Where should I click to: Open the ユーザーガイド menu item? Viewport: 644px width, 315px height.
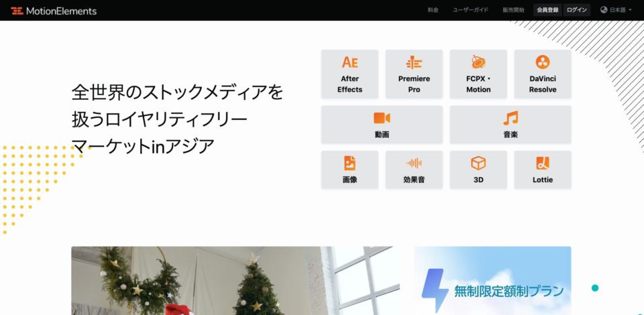[x=470, y=10]
